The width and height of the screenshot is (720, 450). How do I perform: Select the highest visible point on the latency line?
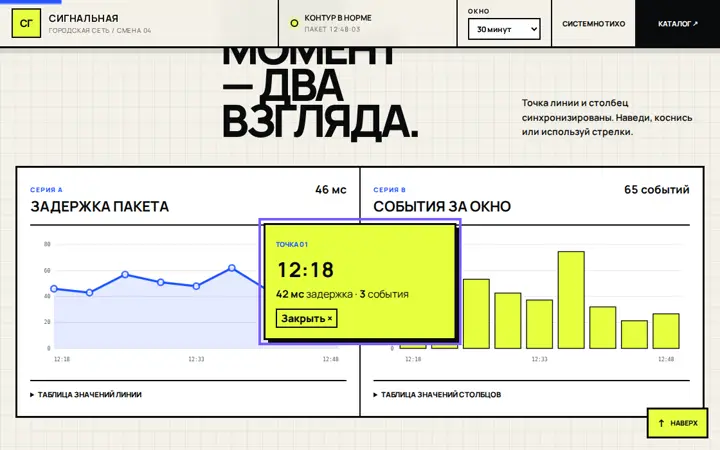point(232,268)
